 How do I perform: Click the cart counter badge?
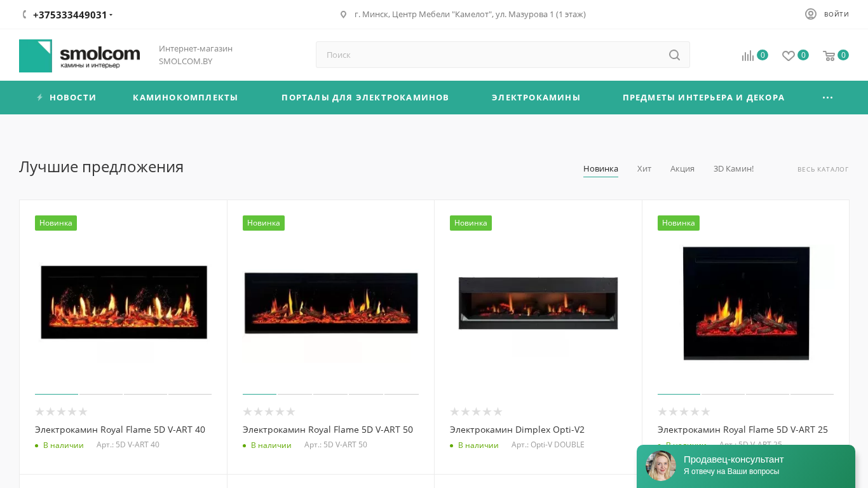(843, 55)
